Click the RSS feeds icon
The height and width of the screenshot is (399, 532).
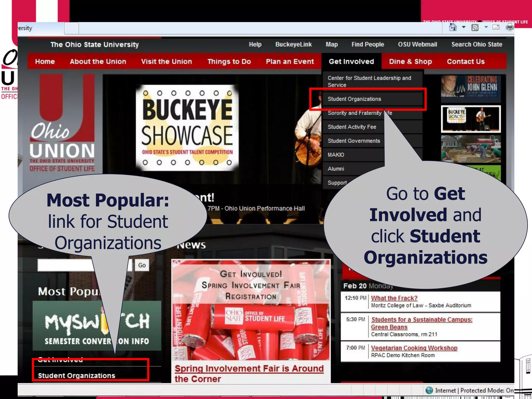(475, 28)
